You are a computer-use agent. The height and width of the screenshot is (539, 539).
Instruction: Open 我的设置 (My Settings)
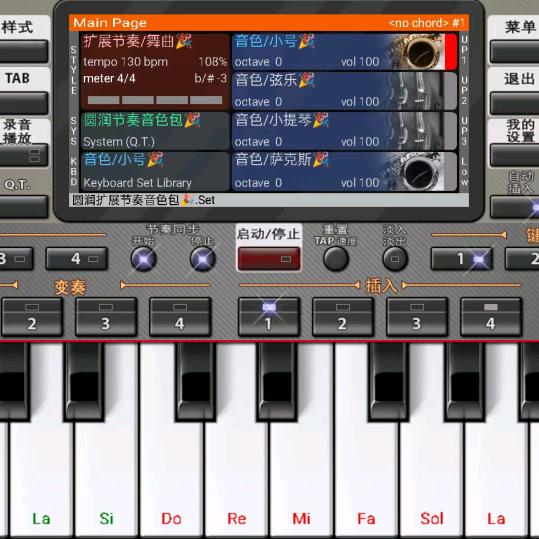tap(515, 155)
